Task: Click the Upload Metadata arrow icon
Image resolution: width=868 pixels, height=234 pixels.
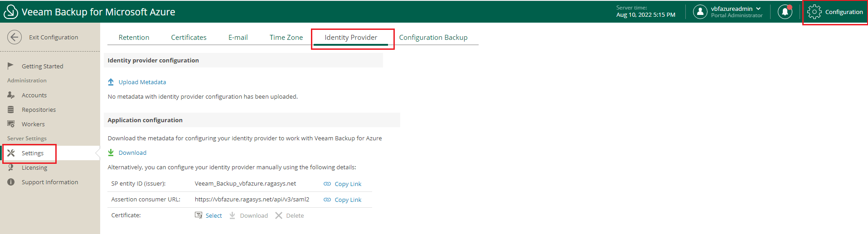Action: point(111,82)
